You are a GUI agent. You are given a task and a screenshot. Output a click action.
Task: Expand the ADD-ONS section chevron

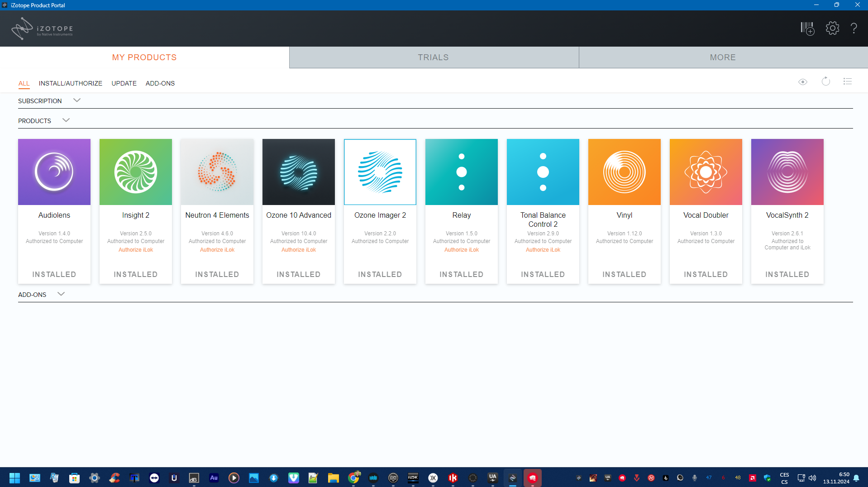61,294
